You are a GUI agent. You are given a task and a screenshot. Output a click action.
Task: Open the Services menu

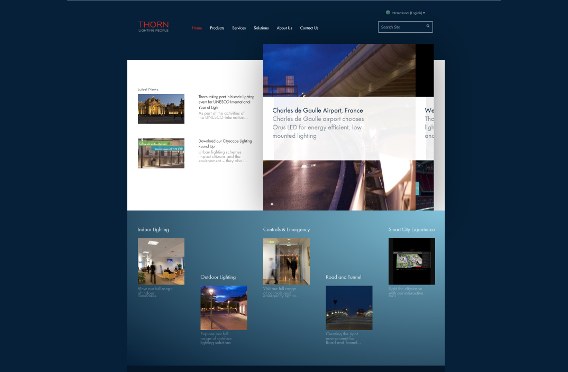click(239, 28)
